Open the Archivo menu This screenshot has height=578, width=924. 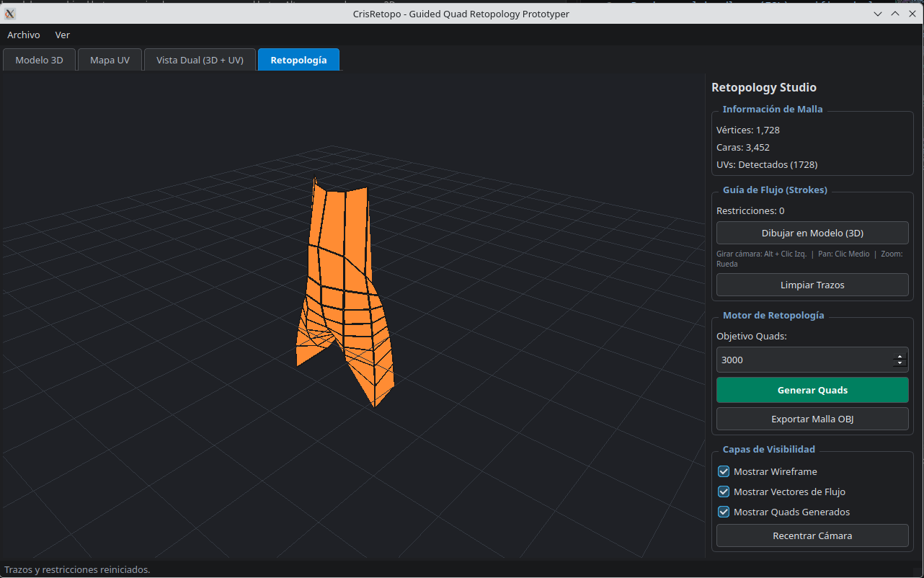coord(24,35)
